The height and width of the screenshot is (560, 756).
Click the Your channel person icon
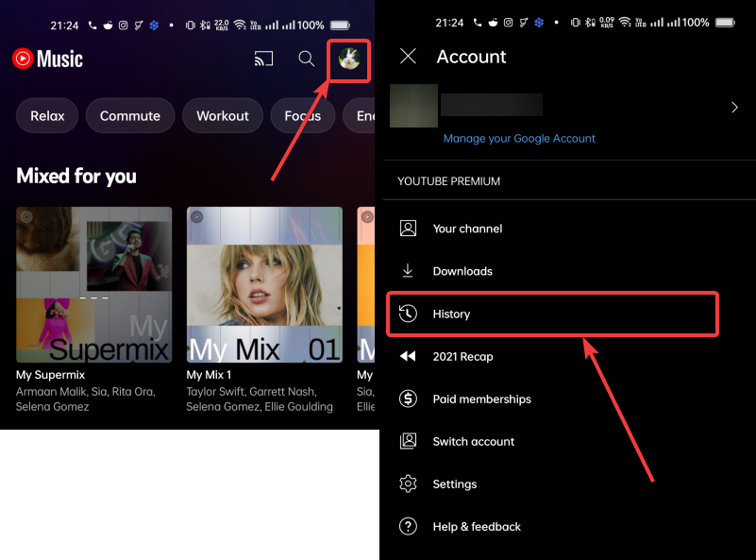pyautogui.click(x=408, y=229)
